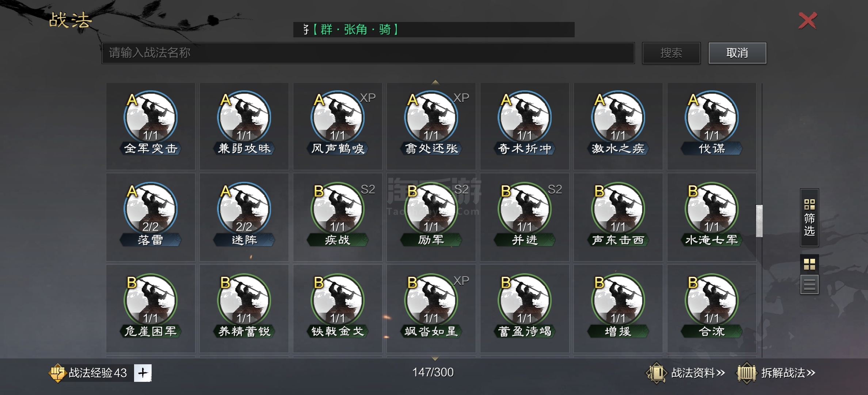Click the tactic list scrollbar handle
This screenshot has height=395, width=868.
click(759, 221)
